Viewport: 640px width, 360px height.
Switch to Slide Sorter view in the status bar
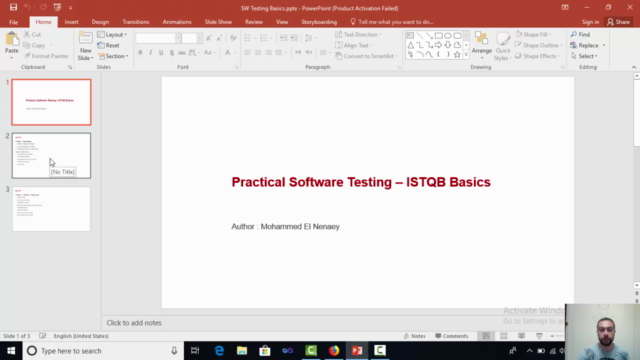[x=504, y=336]
